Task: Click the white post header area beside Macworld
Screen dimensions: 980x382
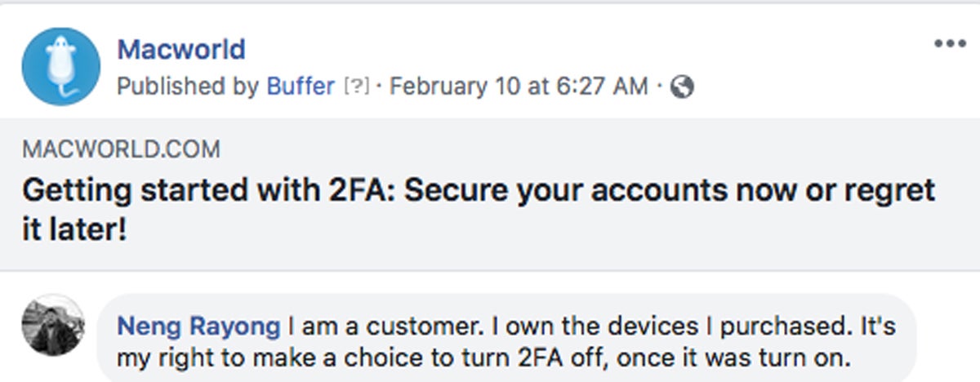Action: click(x=588, y=49)
